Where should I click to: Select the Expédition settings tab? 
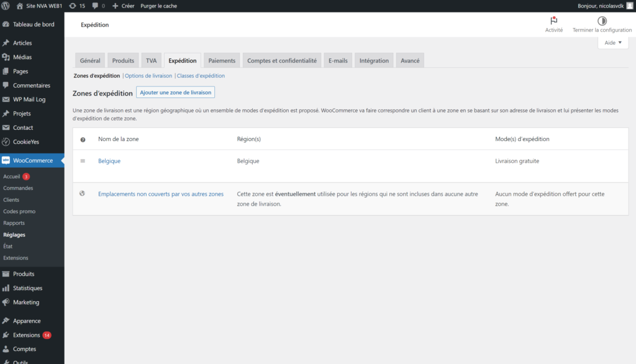pyautogui.click(x=183, y=60)
